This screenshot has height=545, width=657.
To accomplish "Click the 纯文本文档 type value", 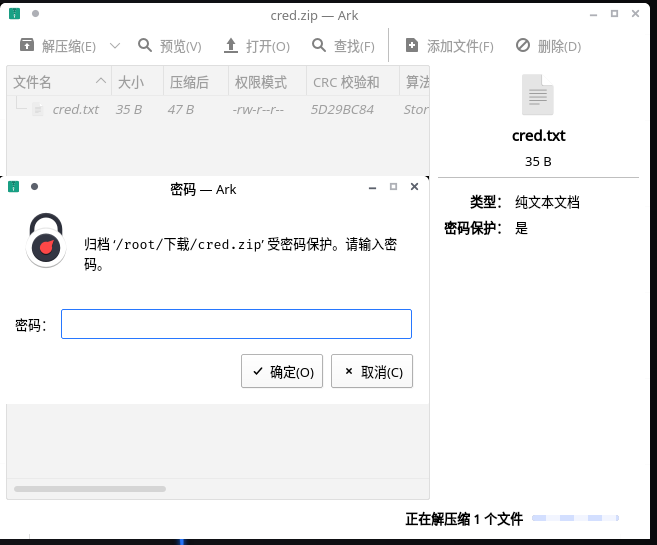I will 547,202.
